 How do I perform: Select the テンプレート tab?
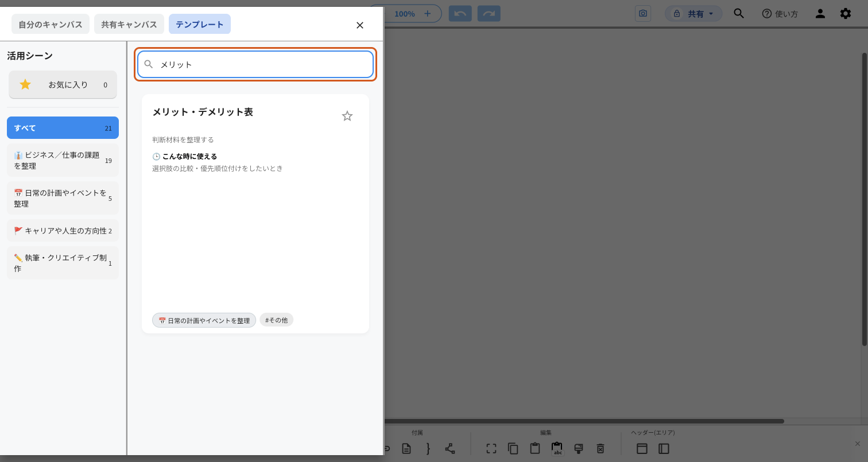pos(200,24)
